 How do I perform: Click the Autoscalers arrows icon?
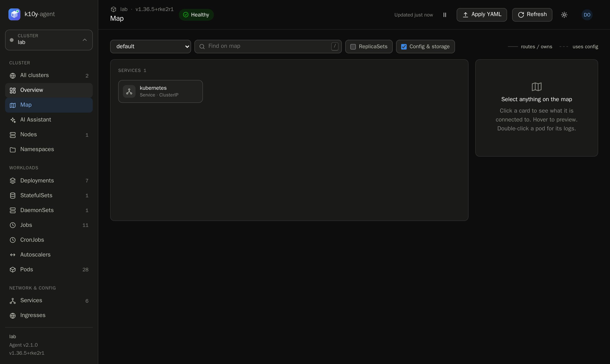tap(13, 255)
